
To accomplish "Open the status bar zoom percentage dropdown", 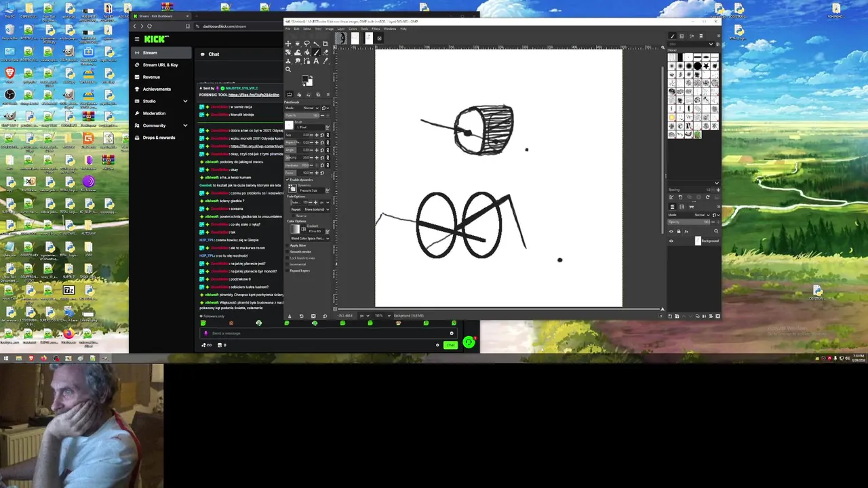I will (383, 316).
